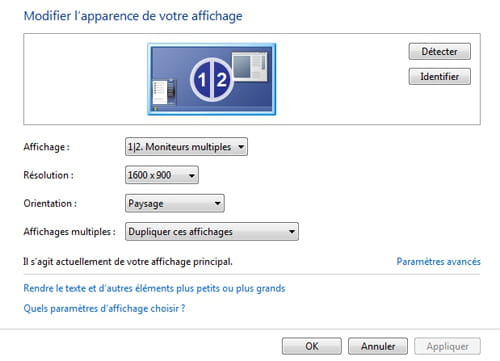This screenshot has height=361, width=500.
Task: Expand the Dupliquer ces affichages combo box
Action: 212,232
